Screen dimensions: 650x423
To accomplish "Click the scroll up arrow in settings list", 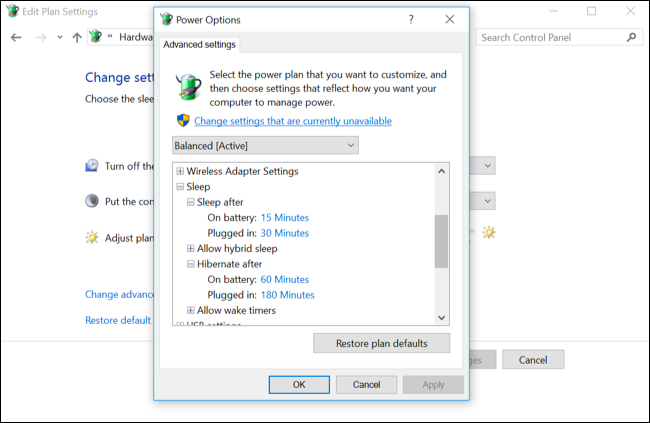I will (441, 171).
